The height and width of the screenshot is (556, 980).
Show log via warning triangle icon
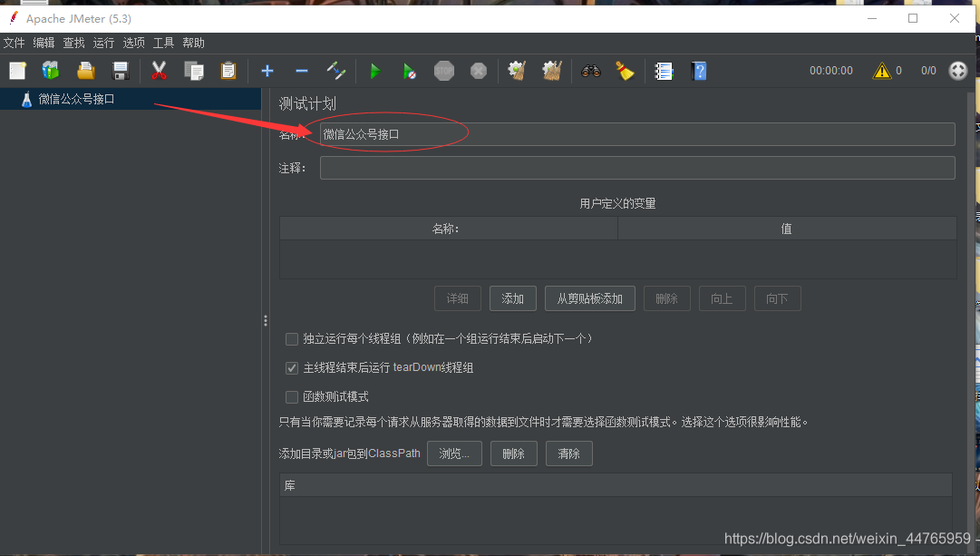[881, 71]
